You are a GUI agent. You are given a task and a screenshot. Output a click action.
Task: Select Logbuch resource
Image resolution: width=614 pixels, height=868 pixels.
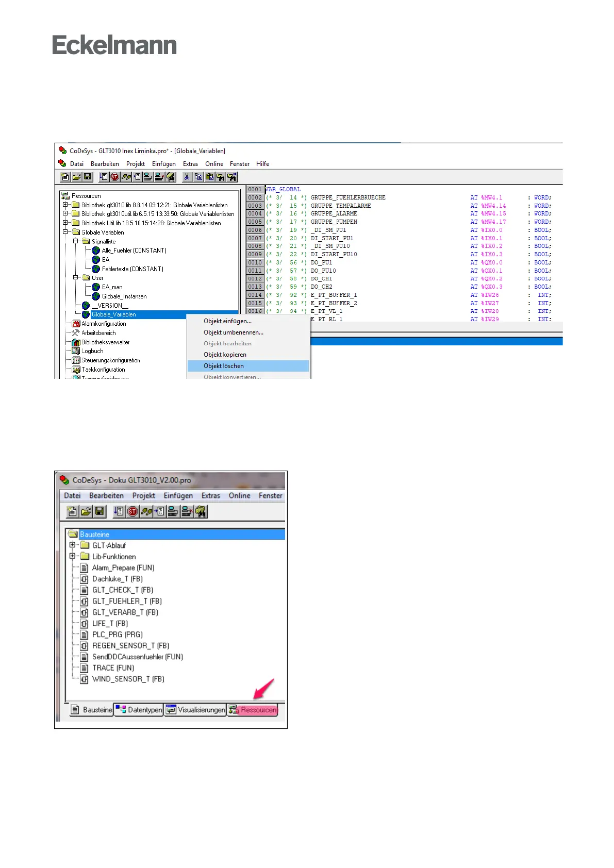pyautogui.click(x=92, y=351)
